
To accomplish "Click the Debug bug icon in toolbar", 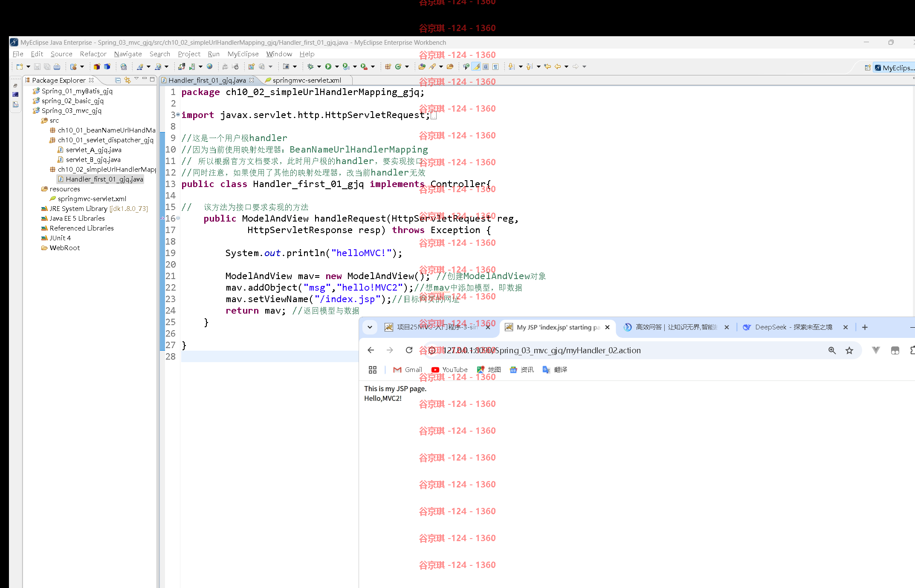I will [310, 66].
